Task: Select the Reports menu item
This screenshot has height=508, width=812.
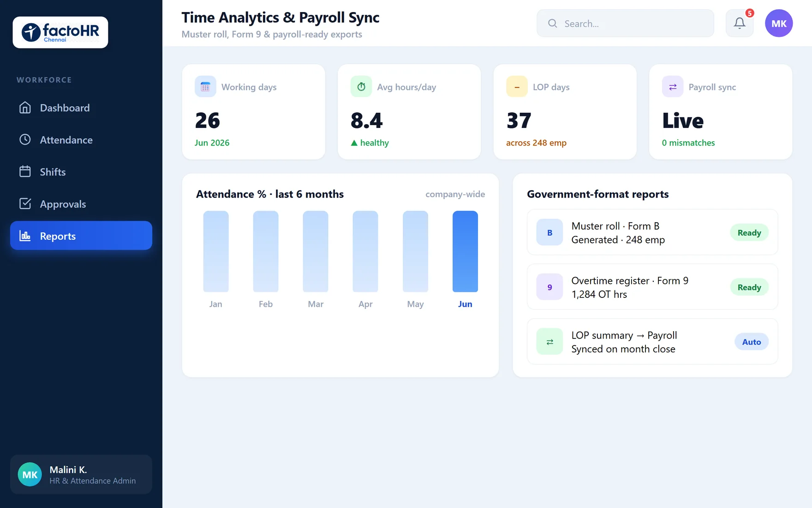Action: click(x=81, y=236)
